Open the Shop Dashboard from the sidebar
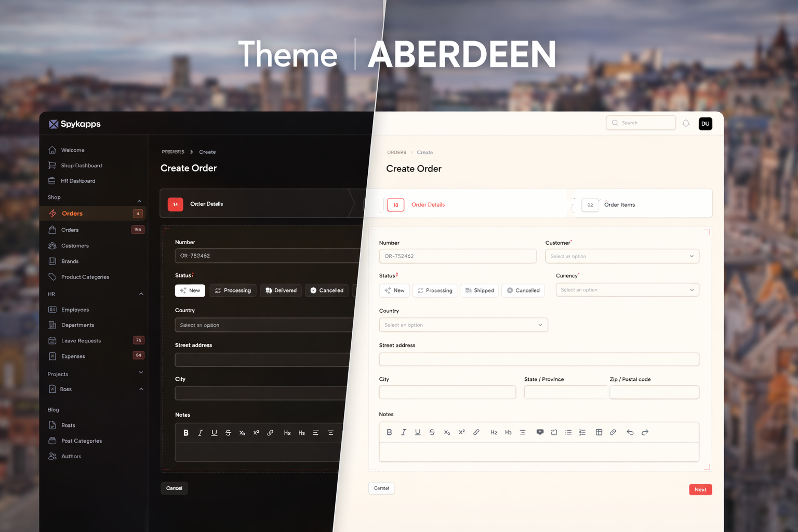Image resolution: width=798 pixels, height=532 pixels. [81, 165]
